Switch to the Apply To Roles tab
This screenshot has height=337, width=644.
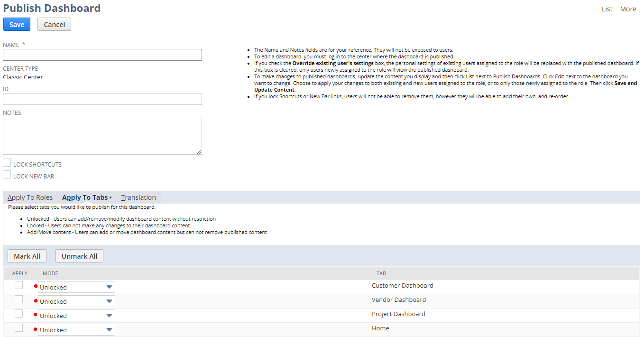(30, 197)
